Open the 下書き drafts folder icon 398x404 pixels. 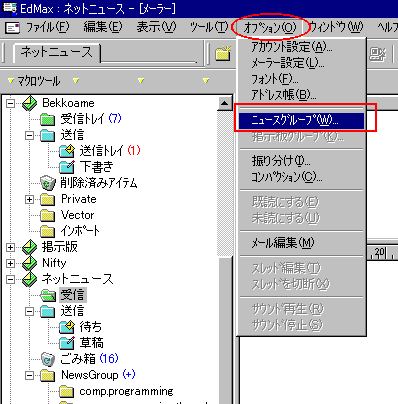pos(67,167)
